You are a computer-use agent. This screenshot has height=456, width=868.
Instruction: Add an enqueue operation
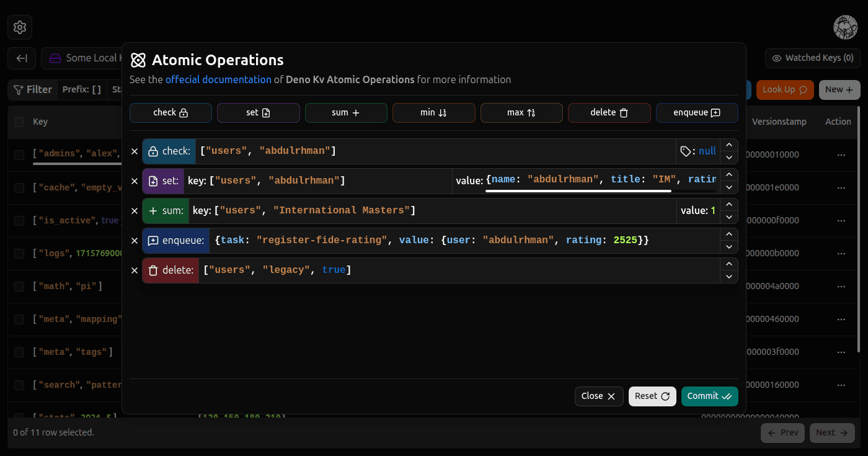pyautogui.click(x=697, y=113)
